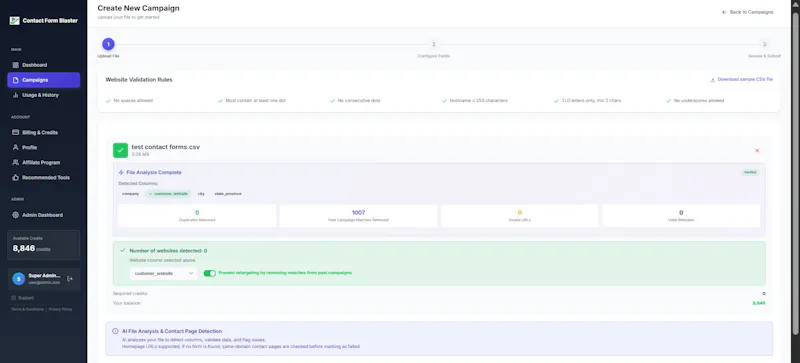Click the Super Admin avatar circle
The image size is (800, 363).
pos(19,279)
